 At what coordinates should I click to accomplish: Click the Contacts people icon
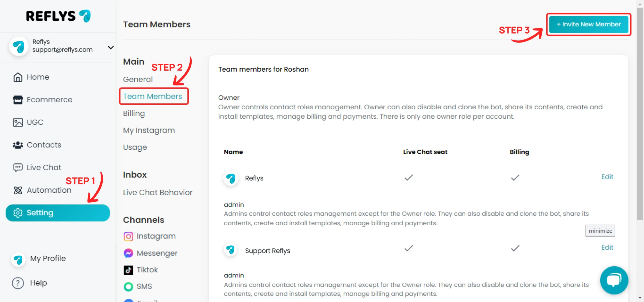point(18,145)
